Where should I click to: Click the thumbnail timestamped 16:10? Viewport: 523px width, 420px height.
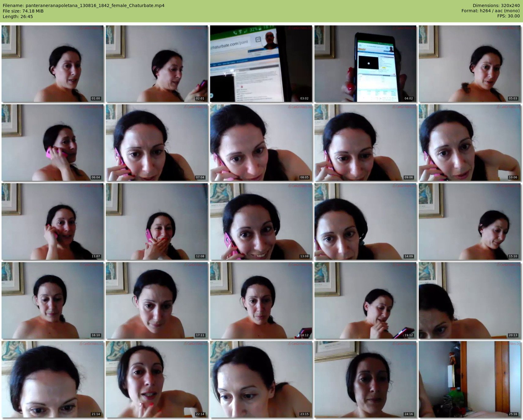pyautogui.click(x=53, y=300)
